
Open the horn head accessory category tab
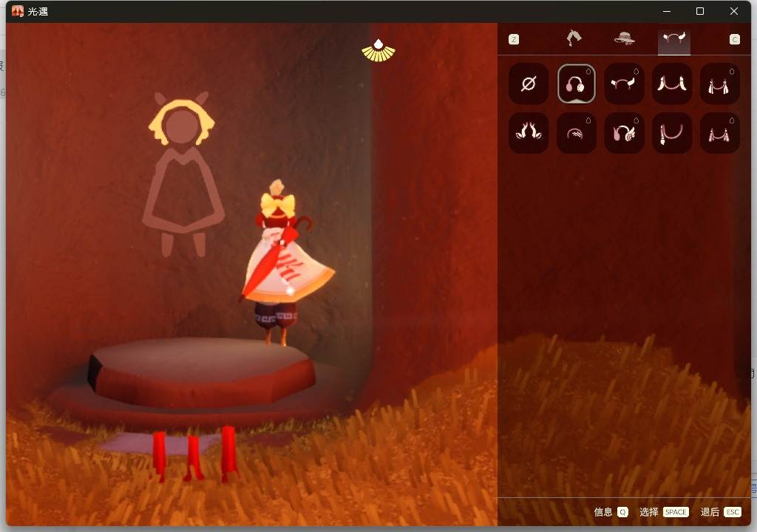pos(674,41)
